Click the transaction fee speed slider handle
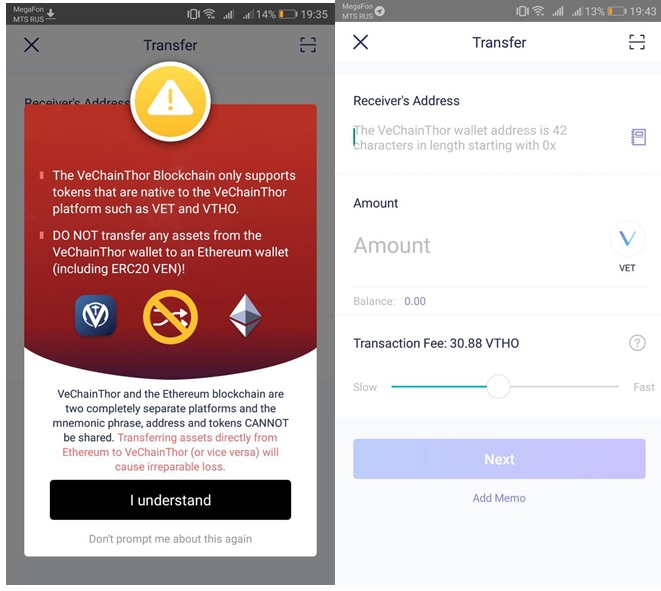The height and width of the screenshot is (591, 661). [x=498, y=386]
